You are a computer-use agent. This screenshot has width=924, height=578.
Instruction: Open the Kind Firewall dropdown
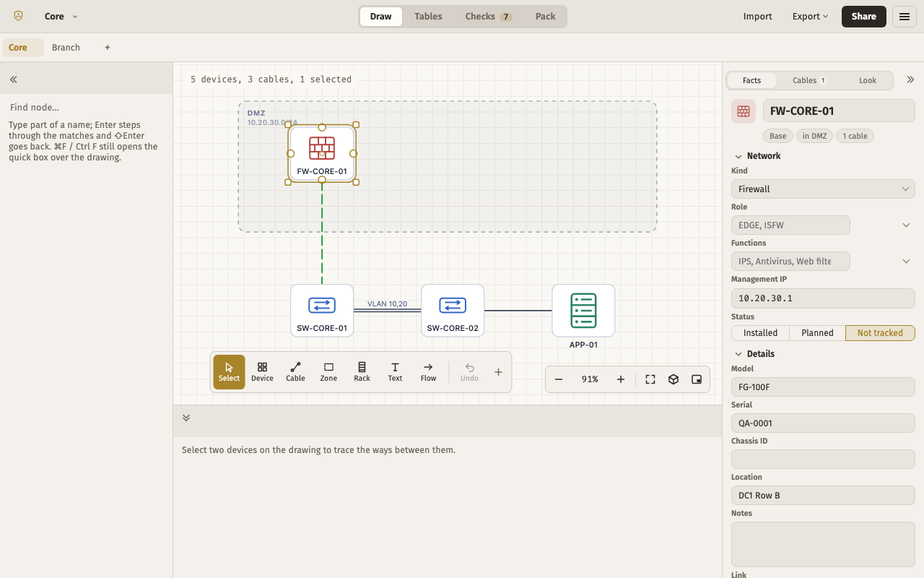pos(823,189)
